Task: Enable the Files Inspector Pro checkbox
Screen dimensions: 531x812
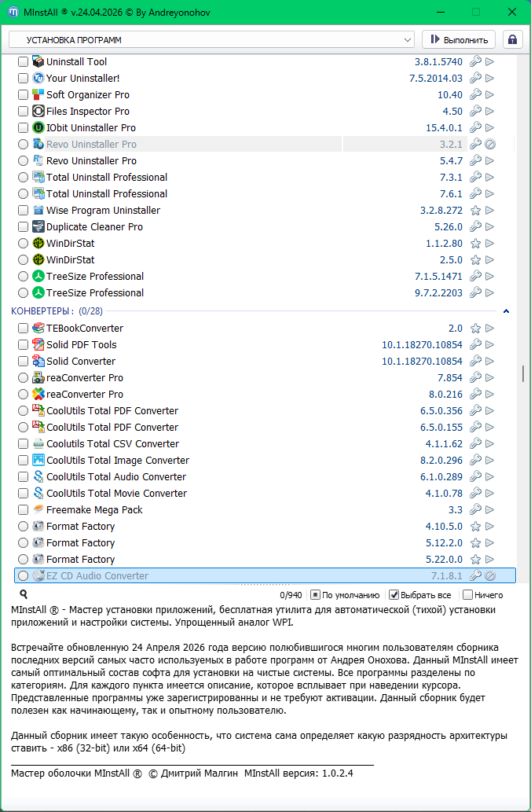Action: 23,112
